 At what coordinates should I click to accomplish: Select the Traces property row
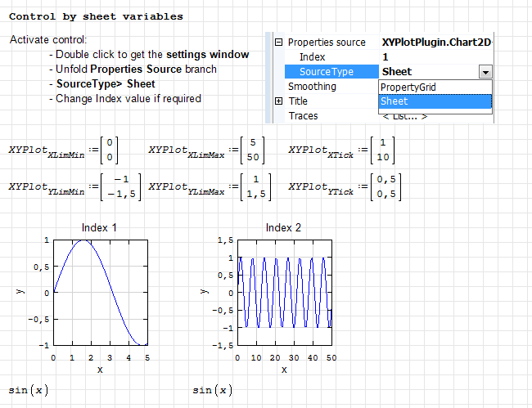point(303,116)
